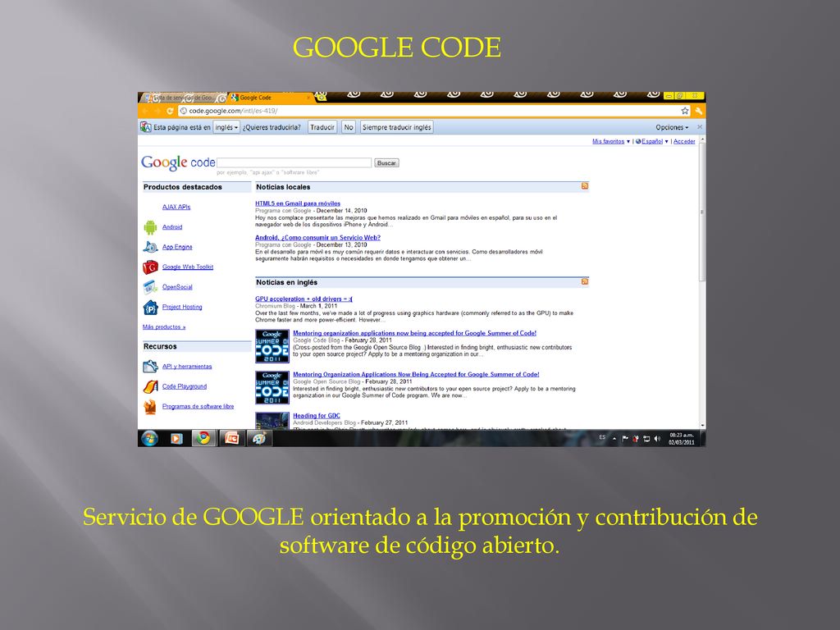Screen dimensions: 840x630
Task: Click the Code Playground icon
Action: [150, 386]
